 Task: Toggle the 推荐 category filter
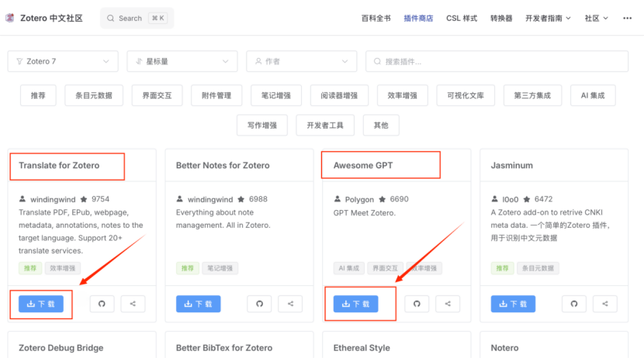[x=38, y=95]
